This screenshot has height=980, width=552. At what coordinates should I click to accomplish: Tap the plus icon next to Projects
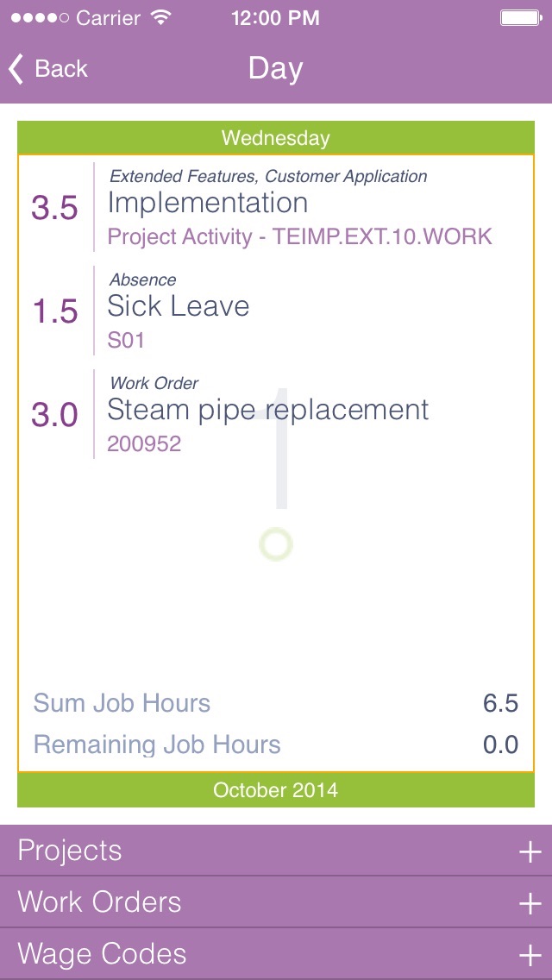[x=530, y=851]
